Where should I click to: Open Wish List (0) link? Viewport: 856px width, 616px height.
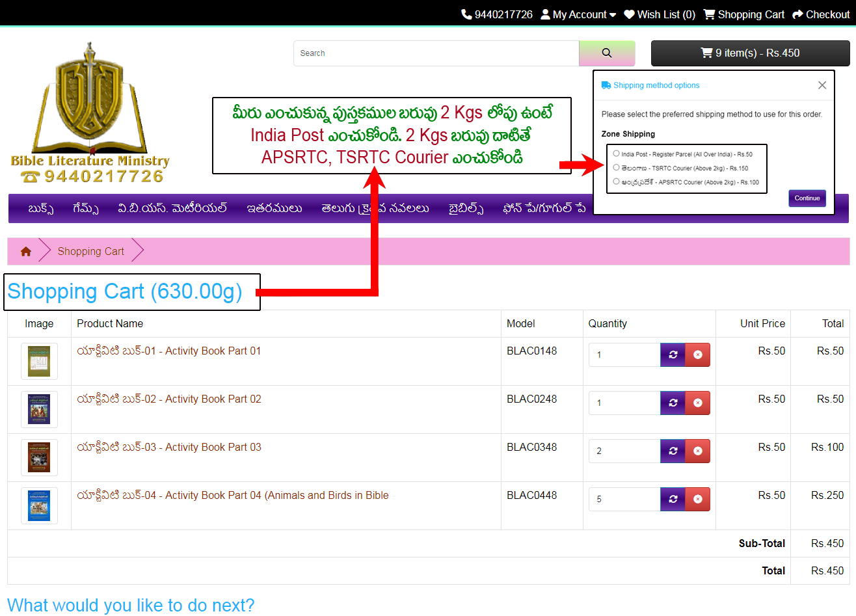(660, 14)
